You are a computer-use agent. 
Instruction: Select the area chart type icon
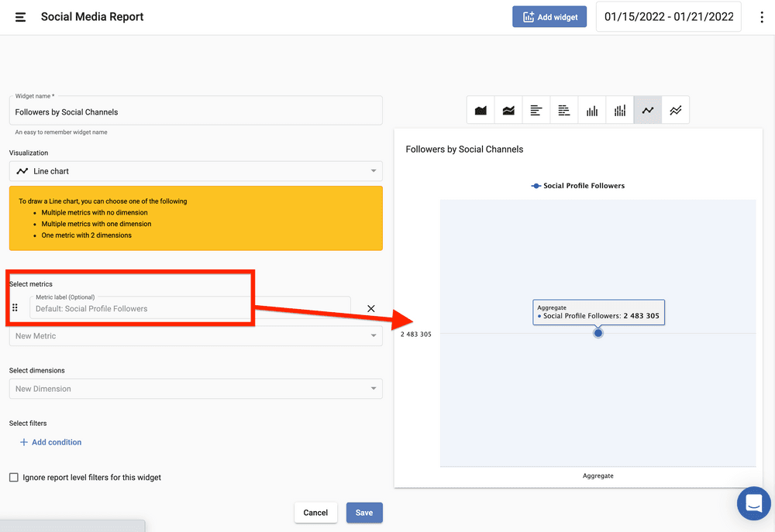480,111
